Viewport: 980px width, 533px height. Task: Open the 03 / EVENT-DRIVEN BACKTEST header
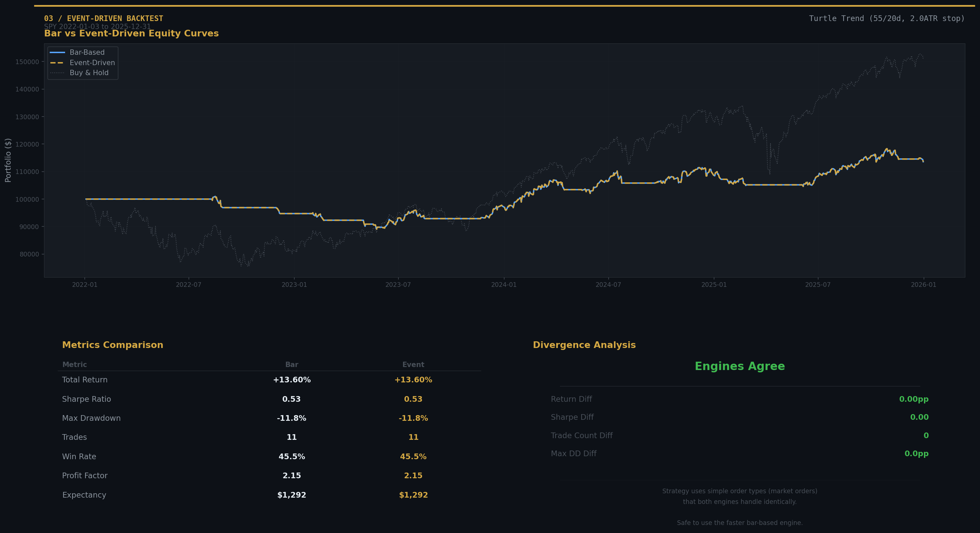103,18
